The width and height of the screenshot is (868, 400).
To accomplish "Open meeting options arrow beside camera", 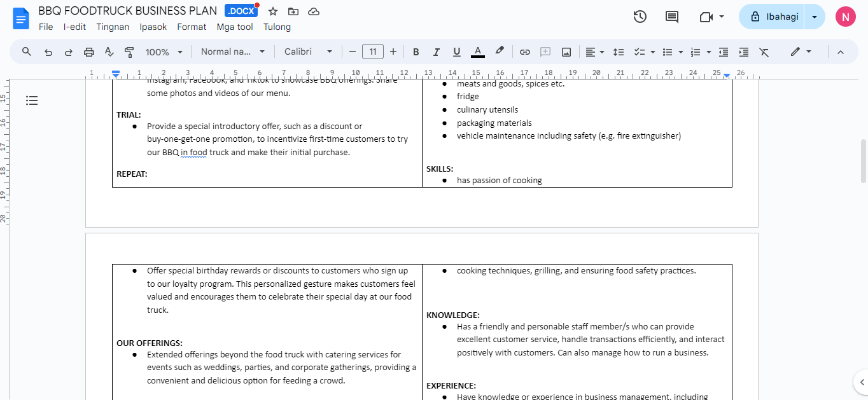I will click(x=722, y=17).
